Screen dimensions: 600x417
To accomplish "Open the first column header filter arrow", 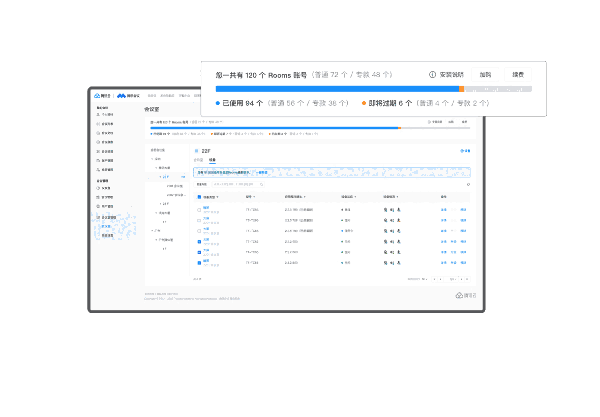I will coord(217,197).
